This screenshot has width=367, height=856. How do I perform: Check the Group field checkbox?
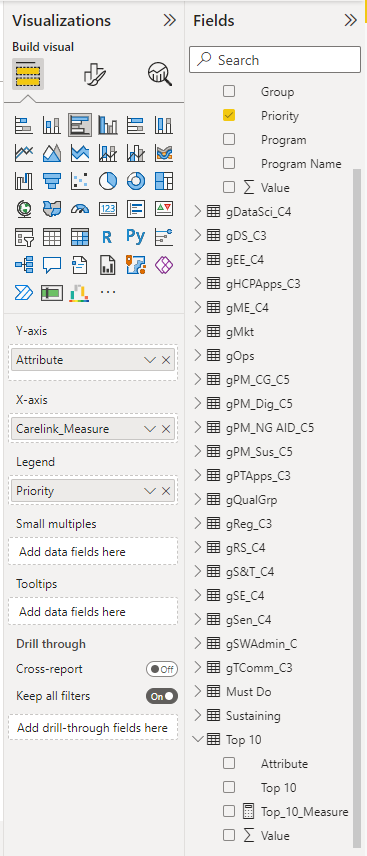pos(229,91)
